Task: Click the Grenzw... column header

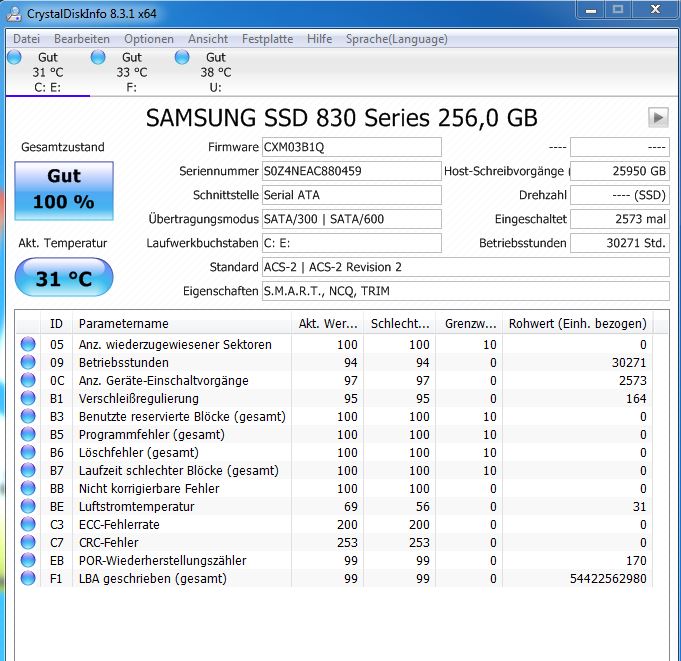Action: click(469, 324)
